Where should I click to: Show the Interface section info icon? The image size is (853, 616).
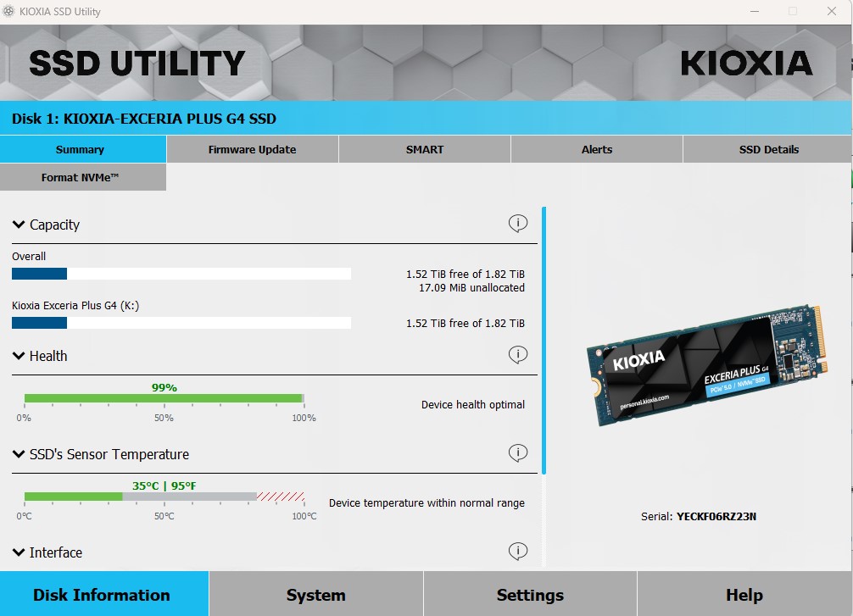point(517,552)
